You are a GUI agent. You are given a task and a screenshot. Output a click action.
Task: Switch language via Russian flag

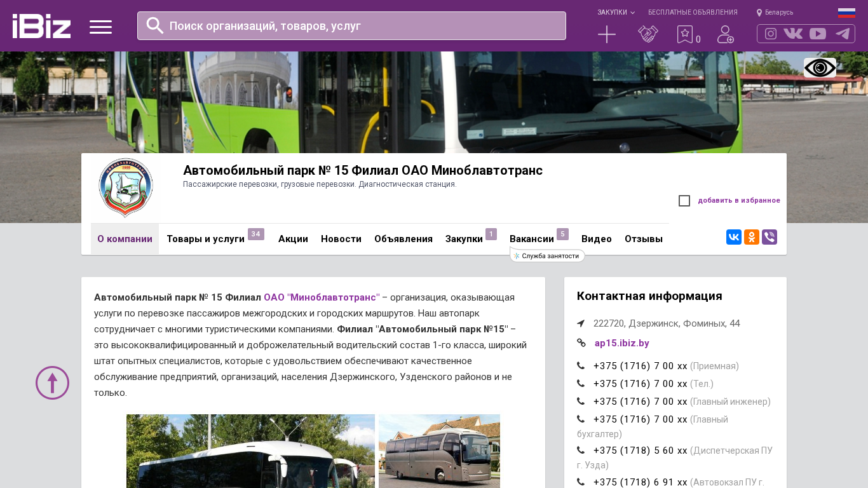[846, 13]
